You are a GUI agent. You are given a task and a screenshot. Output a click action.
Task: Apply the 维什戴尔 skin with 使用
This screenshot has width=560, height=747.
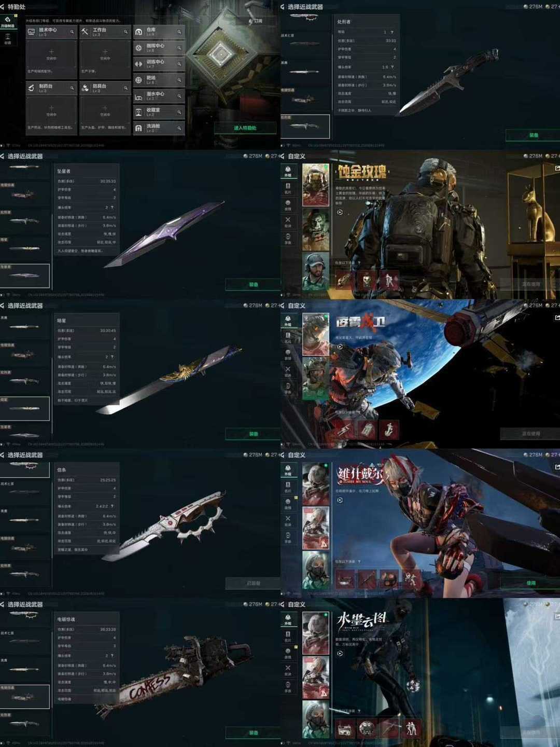pos(530,583)
